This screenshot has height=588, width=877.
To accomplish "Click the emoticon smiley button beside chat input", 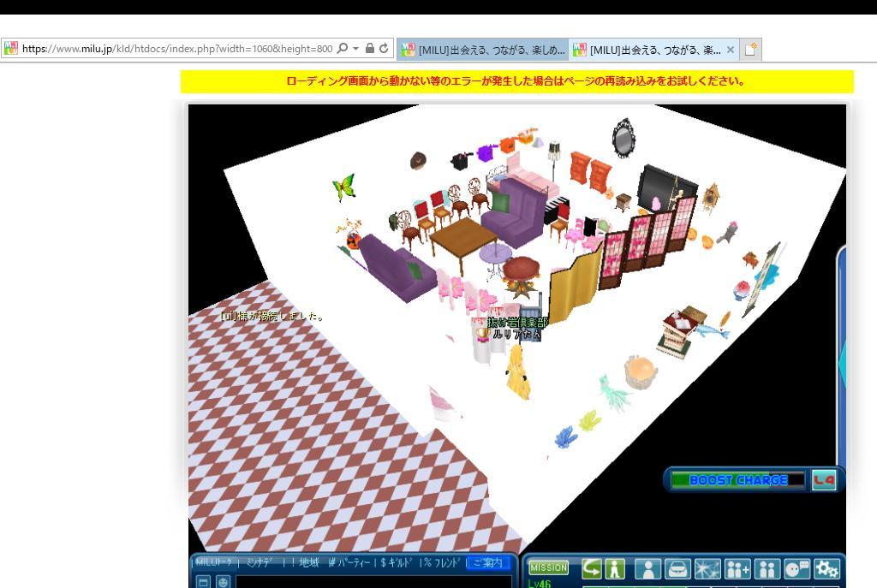I will (x=223, y=582).
